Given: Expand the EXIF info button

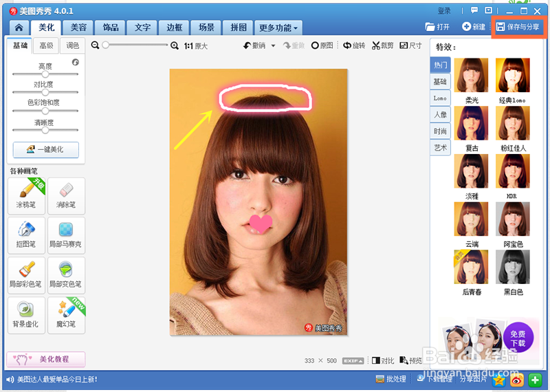Looking at the screenshot, I should pyautogui.click(x=353, y=361).
